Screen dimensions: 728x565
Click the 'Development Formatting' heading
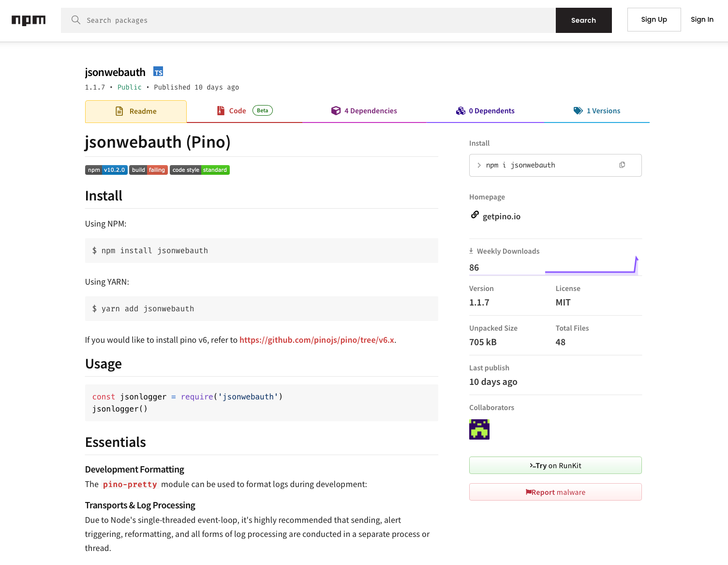(134, 469)
